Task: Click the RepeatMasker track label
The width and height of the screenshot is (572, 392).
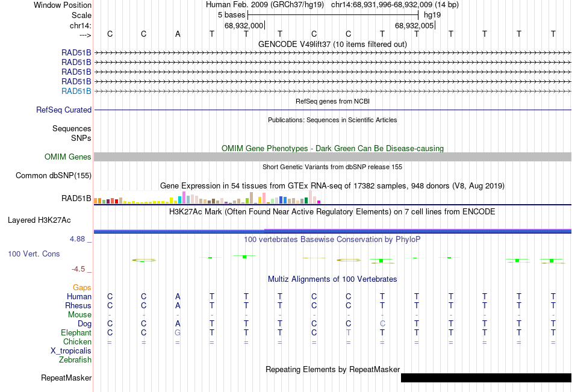Action: [x=66, y=378]
